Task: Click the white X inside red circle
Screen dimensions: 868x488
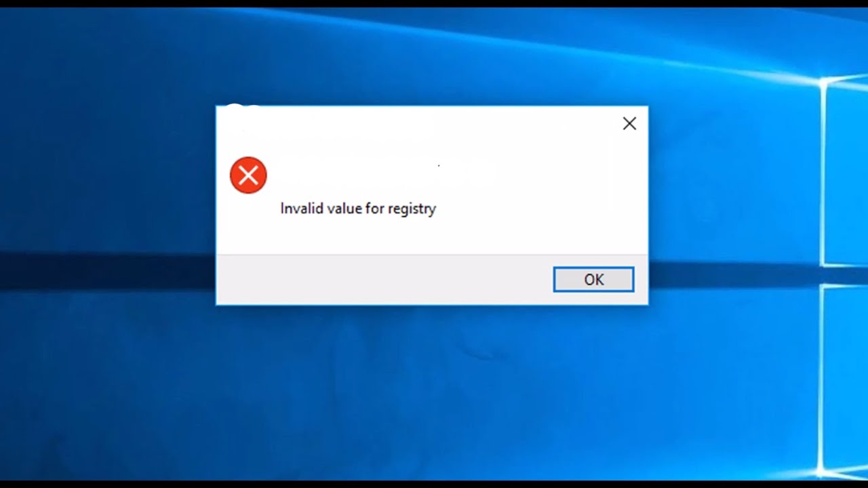Action: [248, 176]
